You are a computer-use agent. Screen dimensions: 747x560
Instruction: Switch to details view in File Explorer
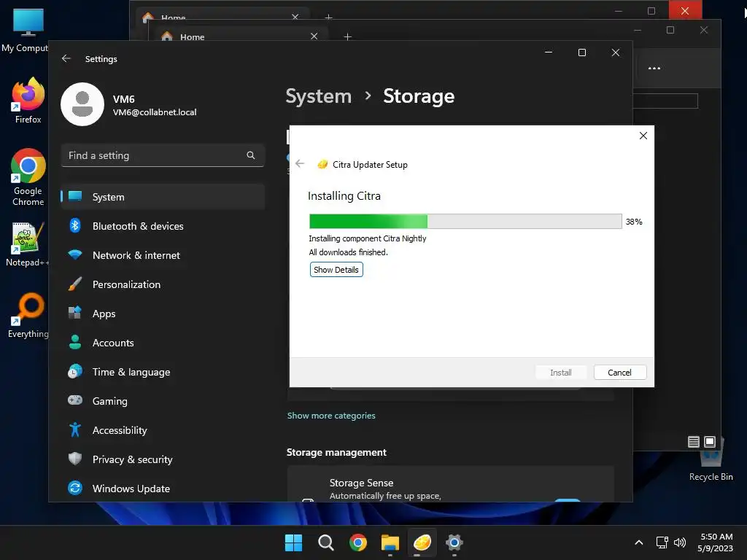pyautogui.click(x=694, y=442)
